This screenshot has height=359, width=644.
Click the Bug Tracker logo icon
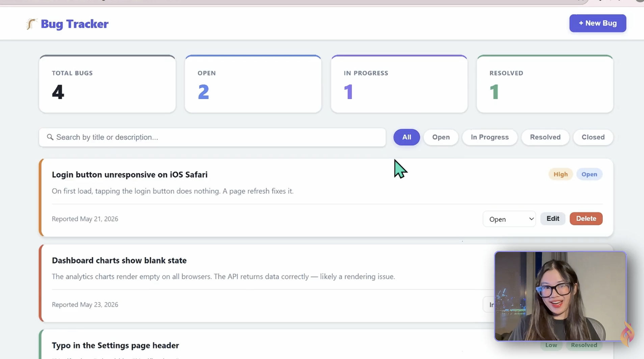31,24
